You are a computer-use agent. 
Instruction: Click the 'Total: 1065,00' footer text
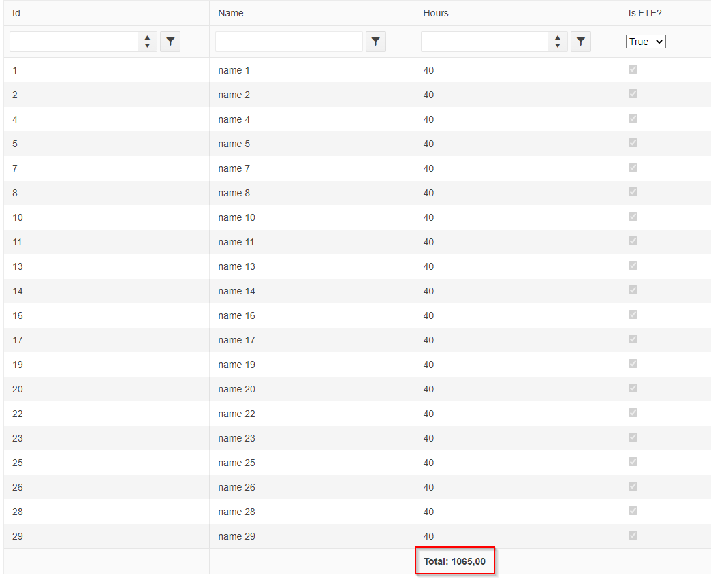454,561
